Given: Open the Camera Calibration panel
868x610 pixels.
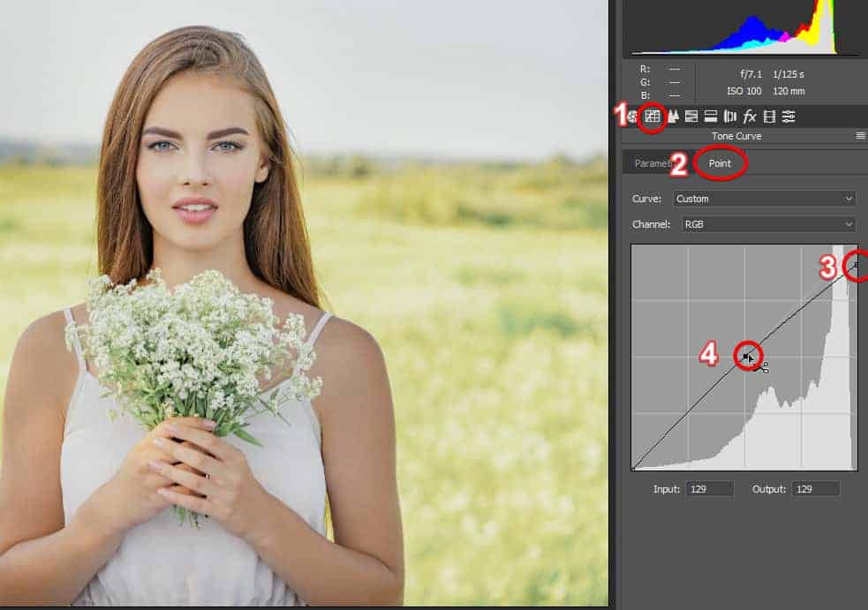Looking at the screenshot, I should [x=789, y=116].
